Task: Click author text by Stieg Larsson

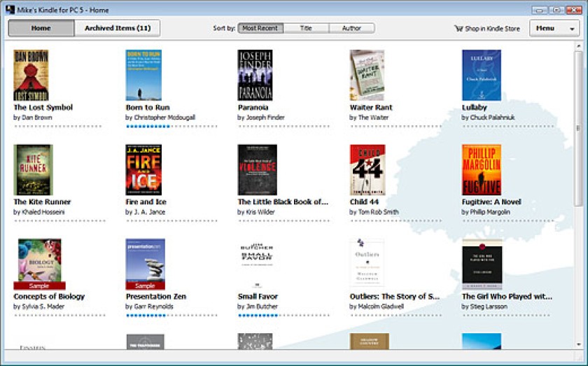Action: [x=484, y=307]
